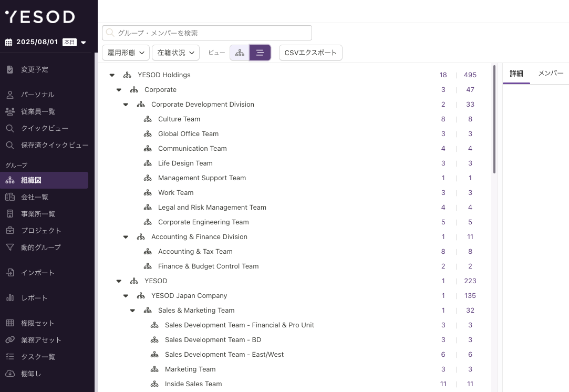This screenshot has width=569, height=392.
Task: Click the インポート import icon
Action: pos(10,273)
